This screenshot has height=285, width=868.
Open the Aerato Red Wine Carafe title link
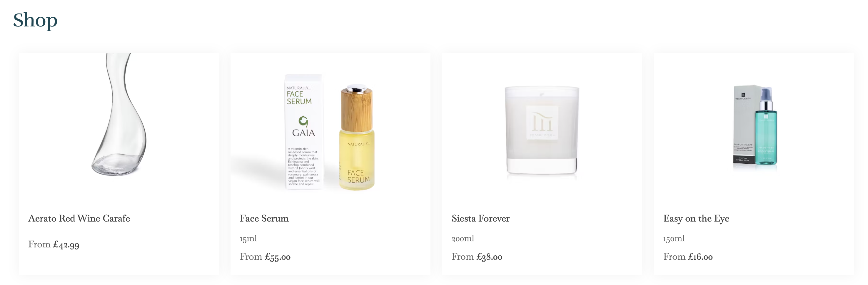[x=79, y=219]
